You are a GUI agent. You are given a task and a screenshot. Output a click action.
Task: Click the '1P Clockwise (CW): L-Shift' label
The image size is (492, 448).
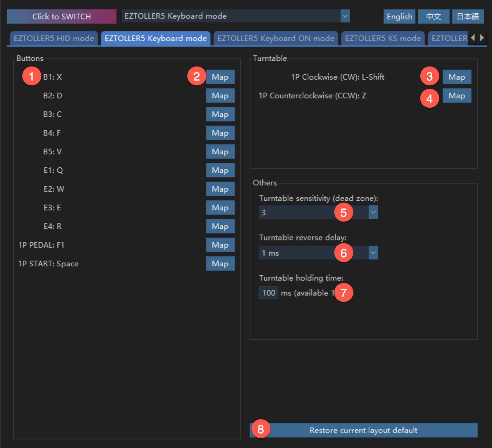(338, 77)
